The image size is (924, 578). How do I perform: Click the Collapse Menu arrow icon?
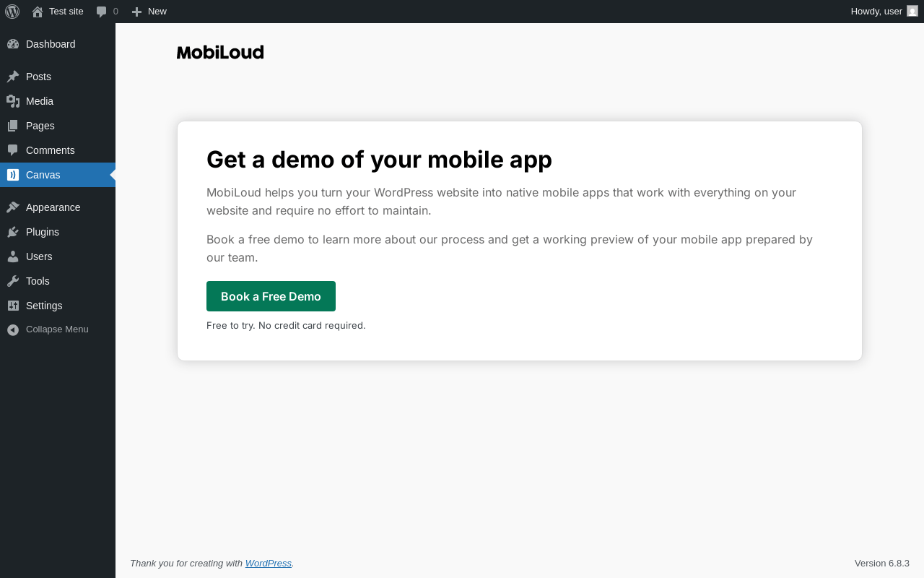pyautogui.click(x=13, y=329)
